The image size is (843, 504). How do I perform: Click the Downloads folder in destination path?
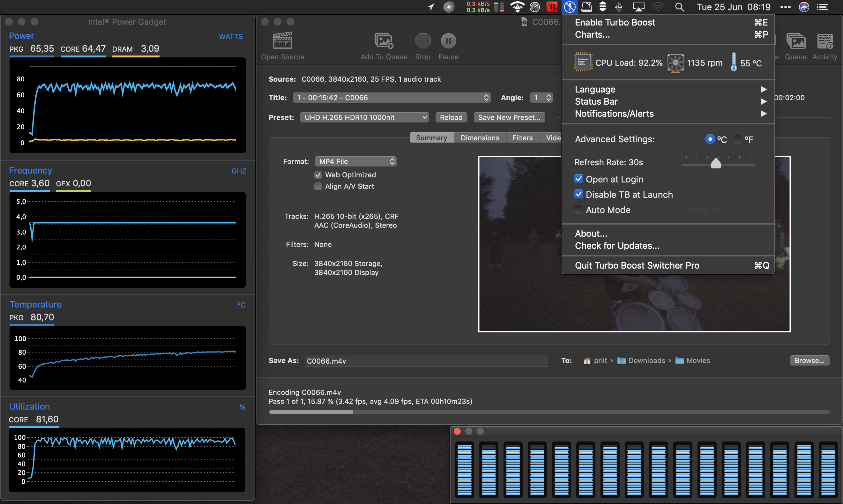point(641,361)
